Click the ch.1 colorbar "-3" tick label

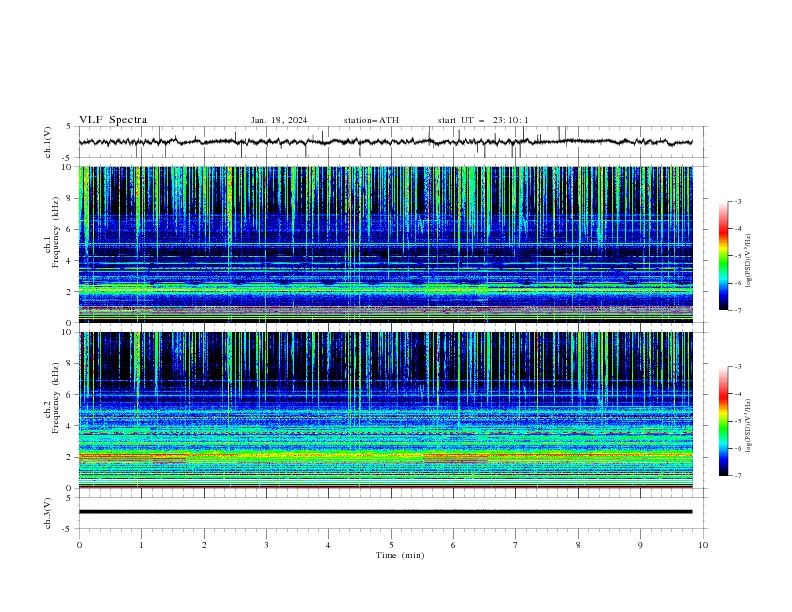(737, 201)
